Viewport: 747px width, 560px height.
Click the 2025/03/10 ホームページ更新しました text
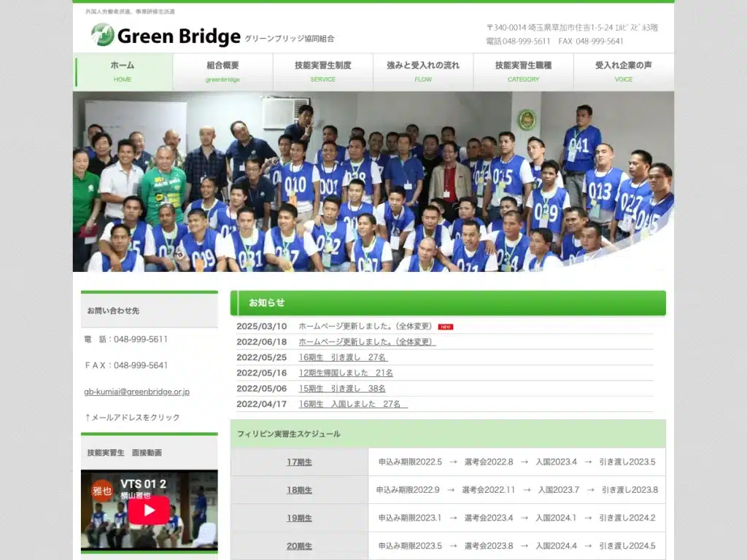click(x=365, y=326)
